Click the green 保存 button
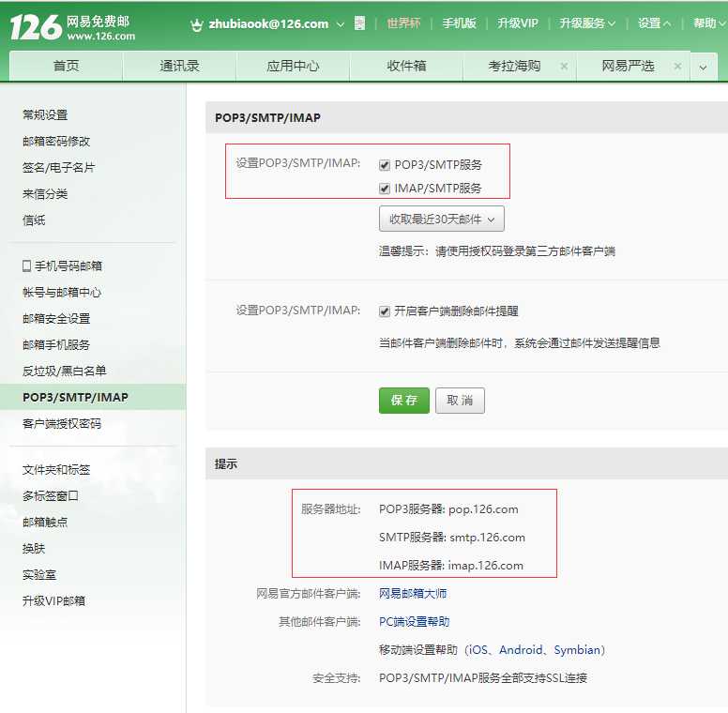 pos(404,401)
